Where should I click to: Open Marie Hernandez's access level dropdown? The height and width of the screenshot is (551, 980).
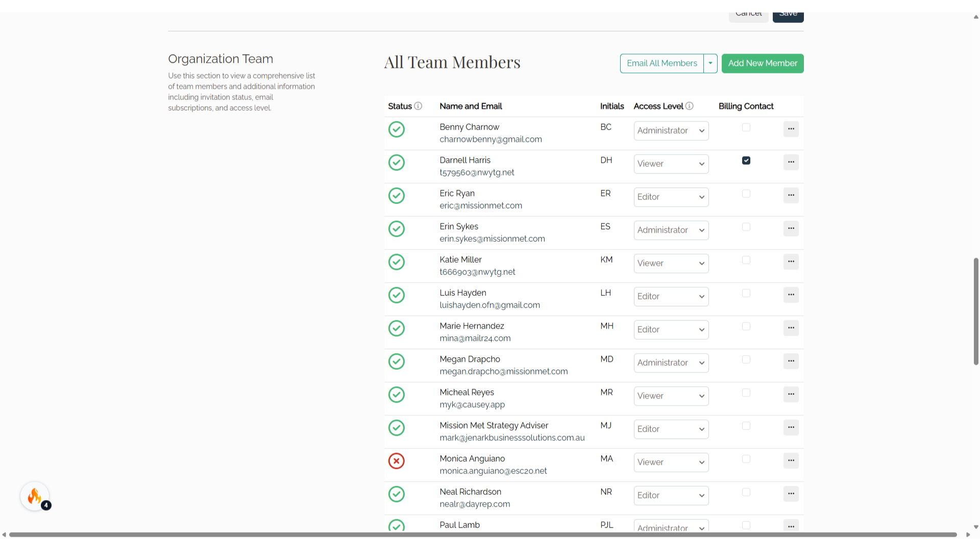tap(671, 330)
